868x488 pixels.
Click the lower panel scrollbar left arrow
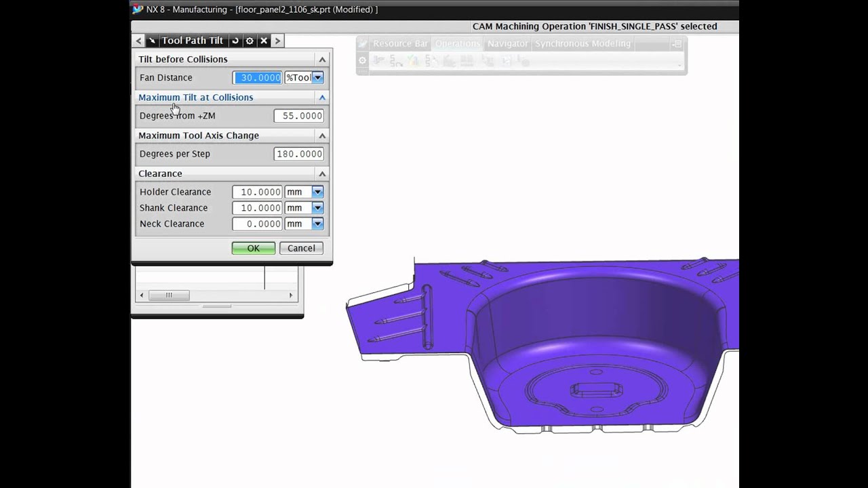click(x=141, y=295)
